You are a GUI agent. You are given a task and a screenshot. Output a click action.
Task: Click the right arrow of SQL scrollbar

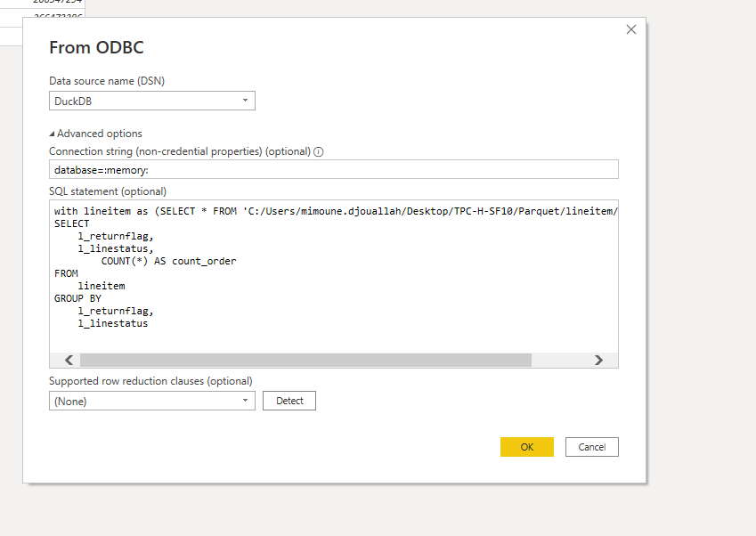click(598, 361)
